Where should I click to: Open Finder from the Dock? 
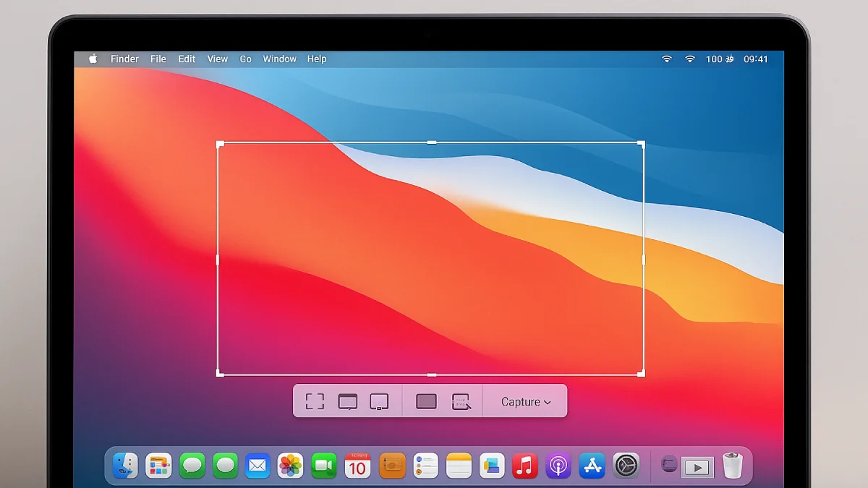pos(125,466)
